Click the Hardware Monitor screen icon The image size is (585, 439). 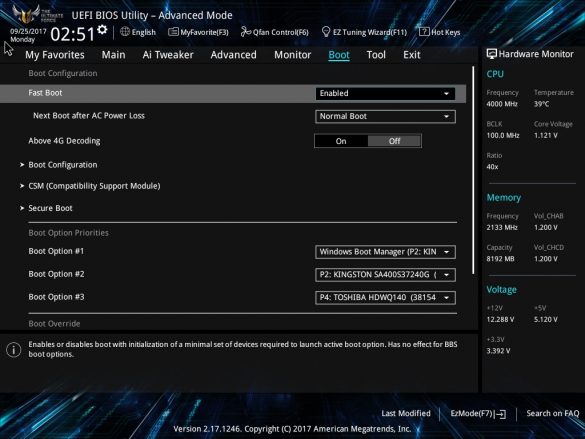[x=491, y=54]
